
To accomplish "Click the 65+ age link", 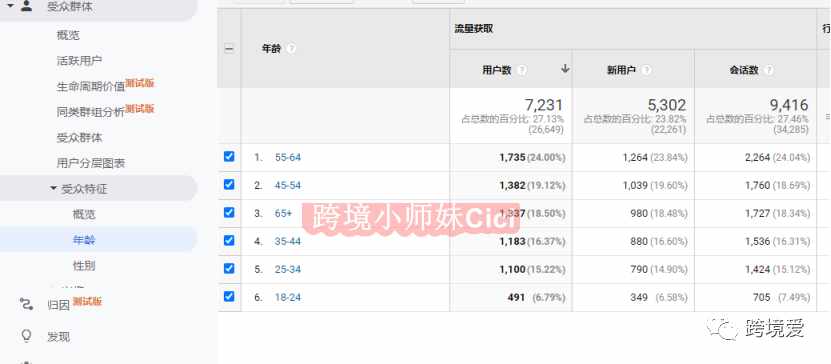I will click(x=284, y=214).
